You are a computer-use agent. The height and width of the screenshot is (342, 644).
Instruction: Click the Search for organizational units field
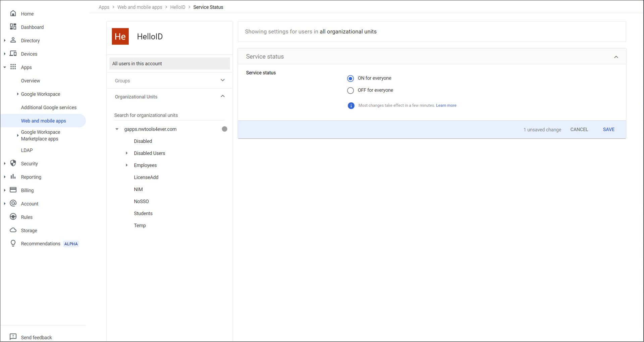[x=169, y=115]
